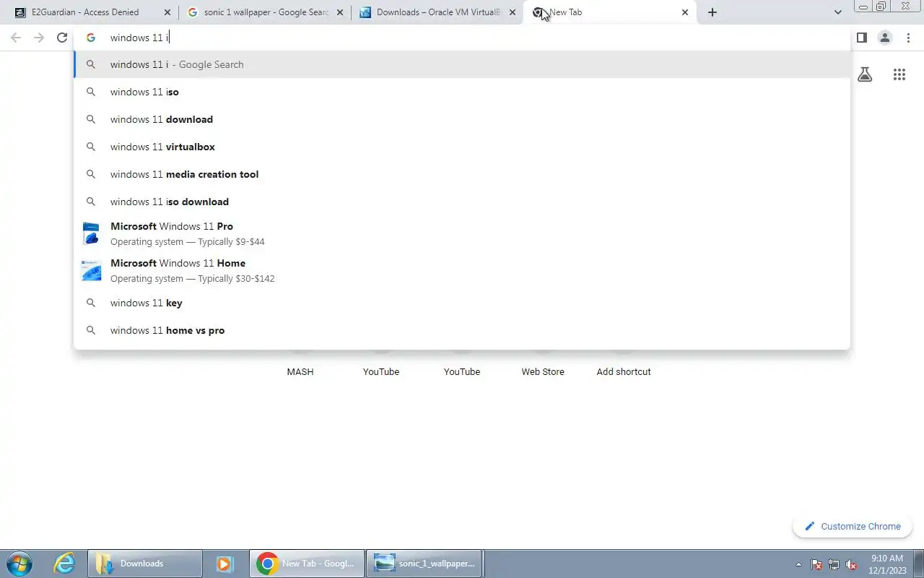Select the 'windows 11 iso' suggestion
Image resolution: width=924 pixels, height=578 pixels.
462,92
